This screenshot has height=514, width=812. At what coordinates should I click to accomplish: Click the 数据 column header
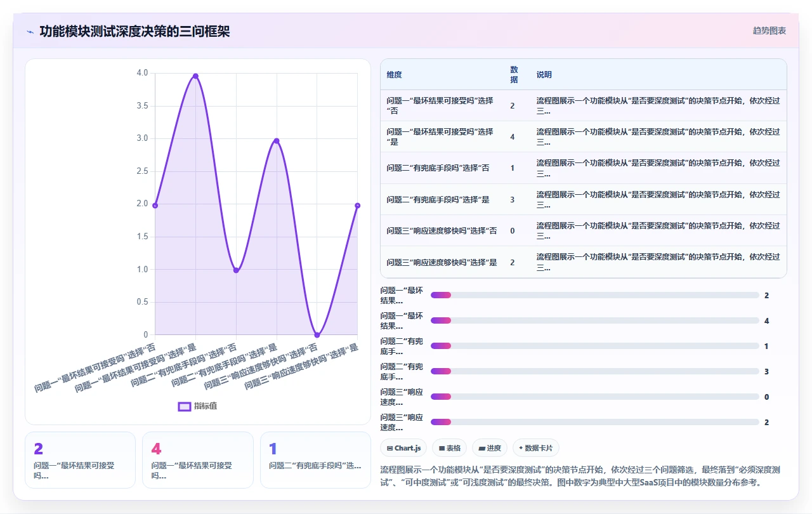[x=514, y=74]
